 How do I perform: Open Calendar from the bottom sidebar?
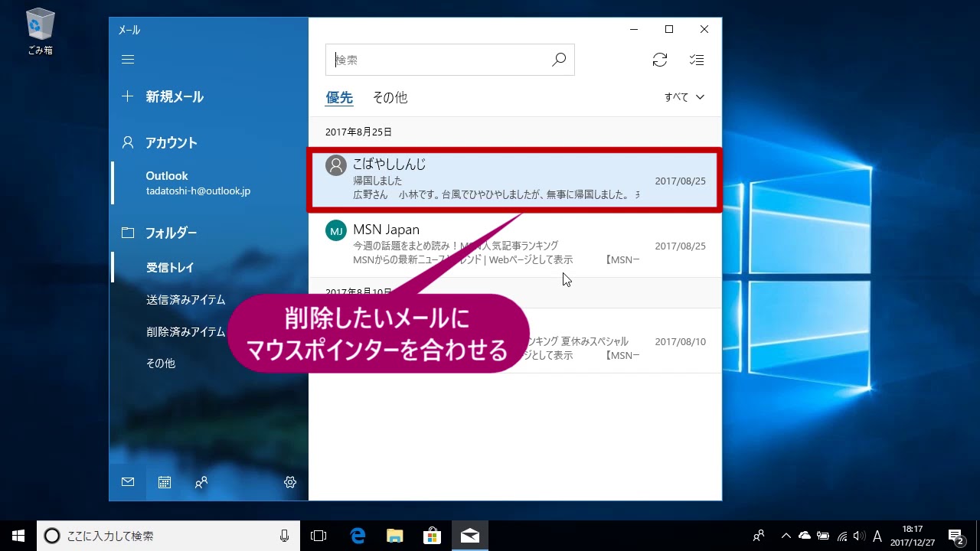pos(165,482)
